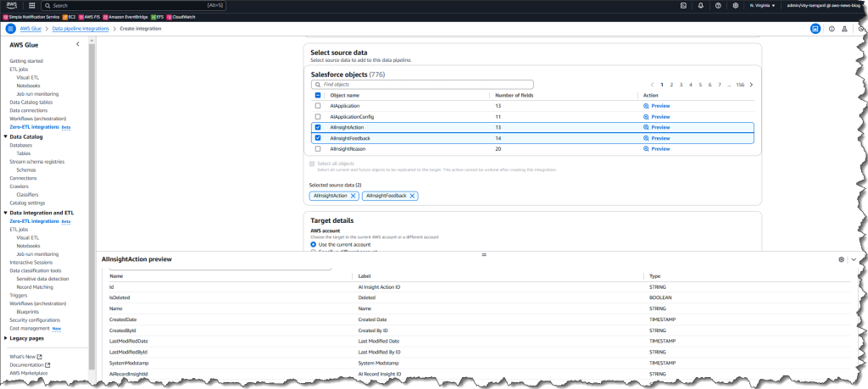The width and height of the screenshot is (868, 389).
Task: Open What's New external link
Action: pos(25,357)
